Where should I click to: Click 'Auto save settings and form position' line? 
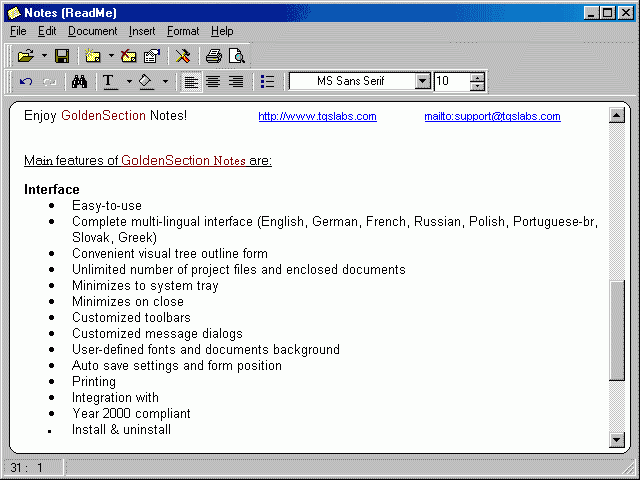[177, 365]
